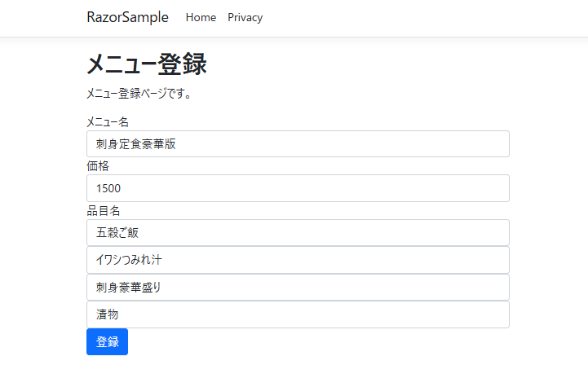This screenshot has width=588, height=387.
Task: Click the メニュー名 field label
Action: [108, 122]
